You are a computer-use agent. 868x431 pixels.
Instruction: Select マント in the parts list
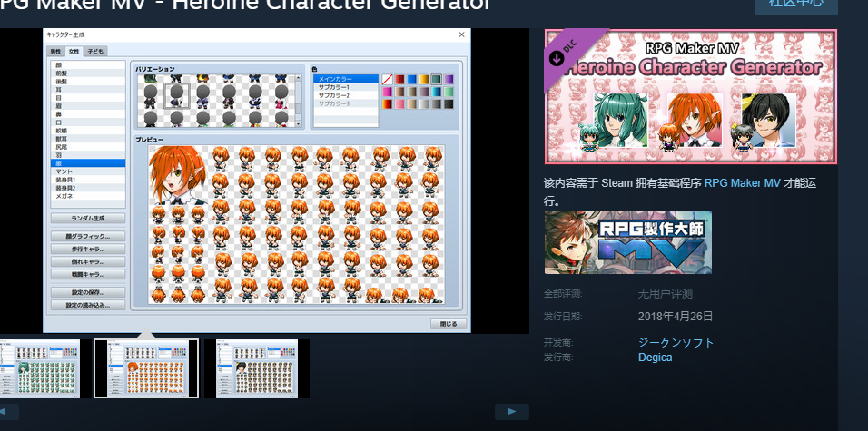click(88, 171)
